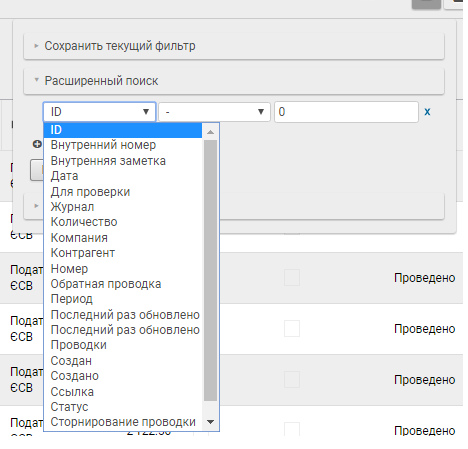Pick Сторнирование проводки option

tap(123, 422)
